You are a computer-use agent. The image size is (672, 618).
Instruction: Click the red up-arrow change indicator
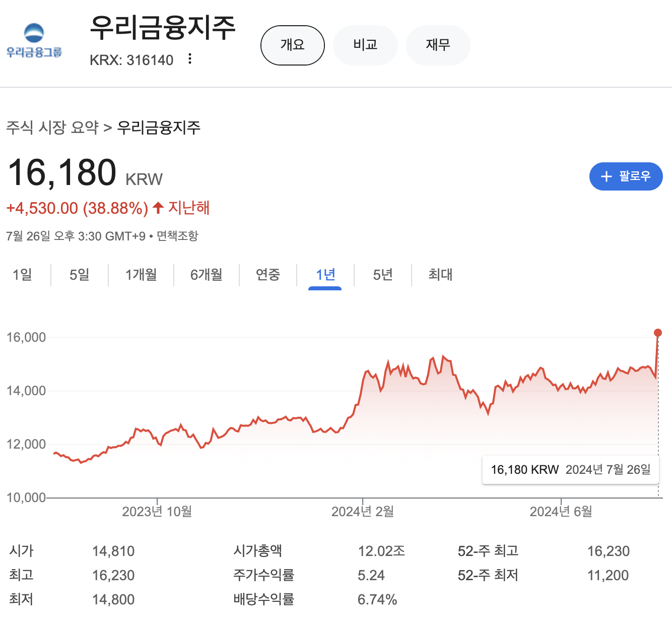158,208
